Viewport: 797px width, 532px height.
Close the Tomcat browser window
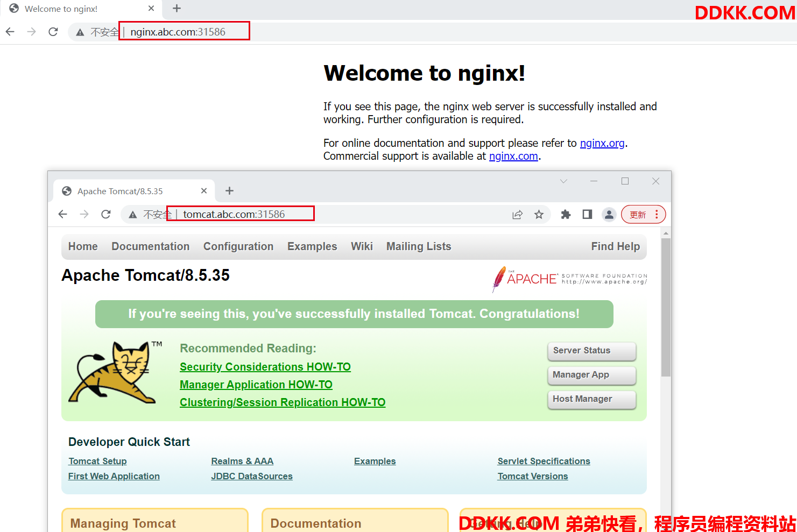click(x=655, y=181)
